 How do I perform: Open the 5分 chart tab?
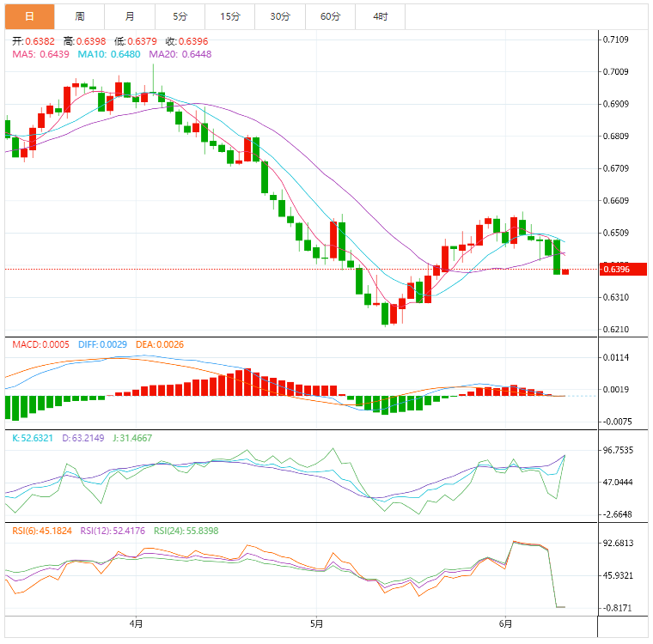coord(180,16)
